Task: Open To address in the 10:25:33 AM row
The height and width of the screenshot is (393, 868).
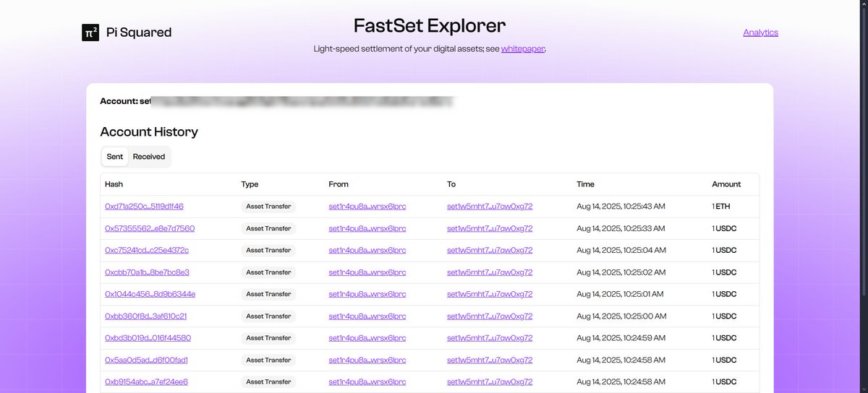Action: [x=490, y=228]
